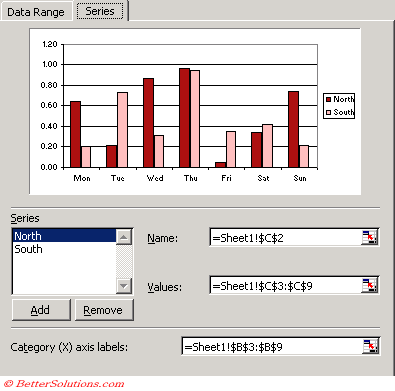
Task: Click the tall Thu North bar
Action: (184, 118)
